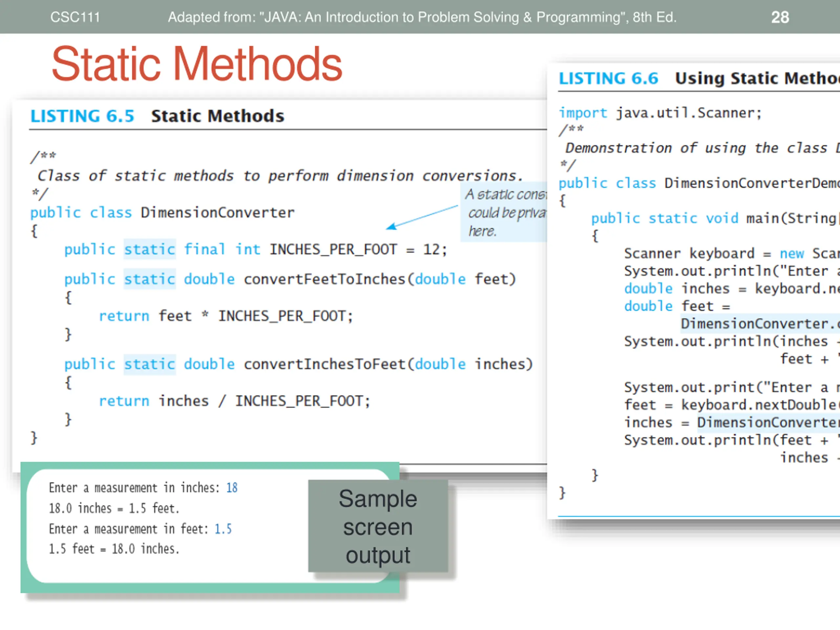
Task: Click the "public static void main" line
Action: click(x=715, y=218)
